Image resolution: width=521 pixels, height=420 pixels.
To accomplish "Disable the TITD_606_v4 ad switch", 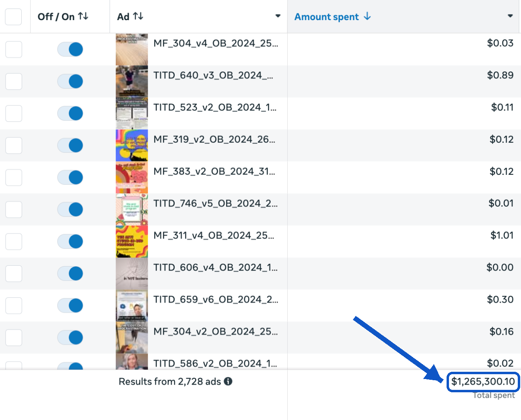I will [70, 273].
